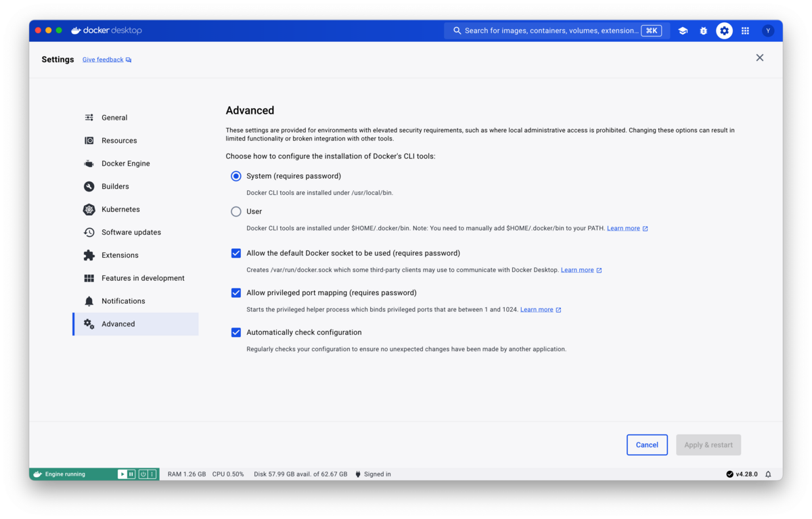Click the Kubernetes wheel icon

89,210
